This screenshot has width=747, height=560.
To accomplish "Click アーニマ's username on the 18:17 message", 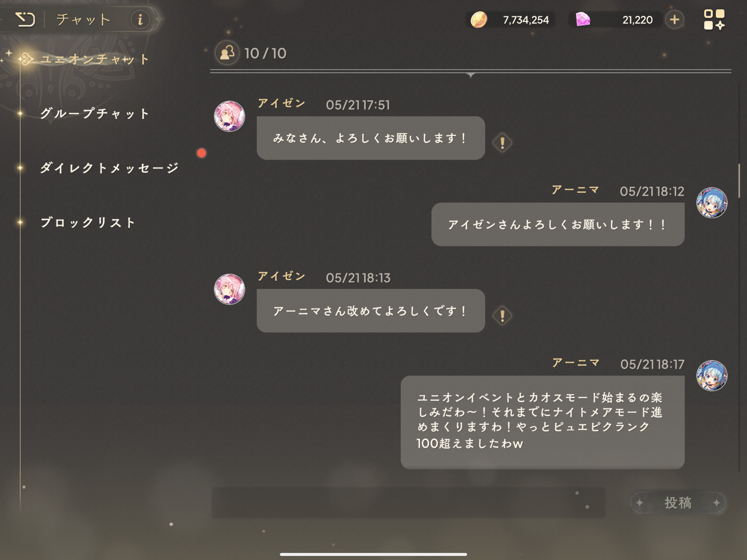I will 575,363.
